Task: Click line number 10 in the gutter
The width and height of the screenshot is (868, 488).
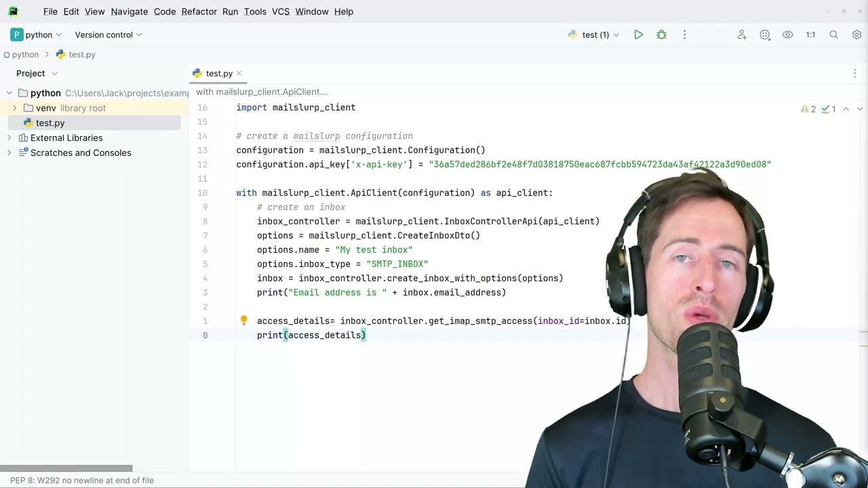Action: 202,192
